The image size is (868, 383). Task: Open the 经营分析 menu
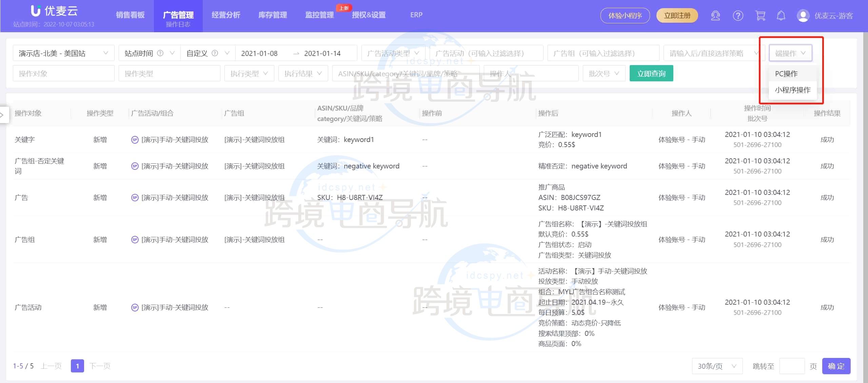[226, 15]
